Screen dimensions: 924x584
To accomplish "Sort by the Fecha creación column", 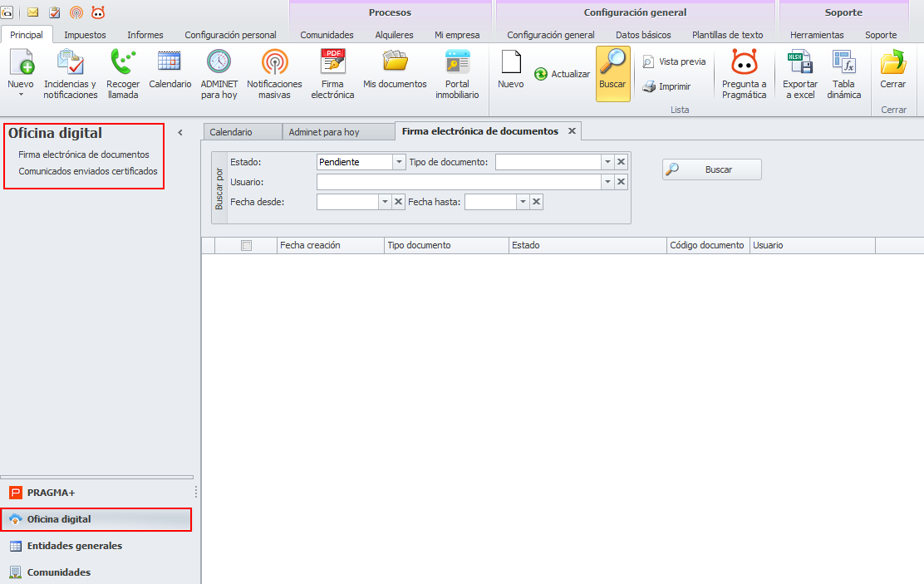I will tap(331, 246).
